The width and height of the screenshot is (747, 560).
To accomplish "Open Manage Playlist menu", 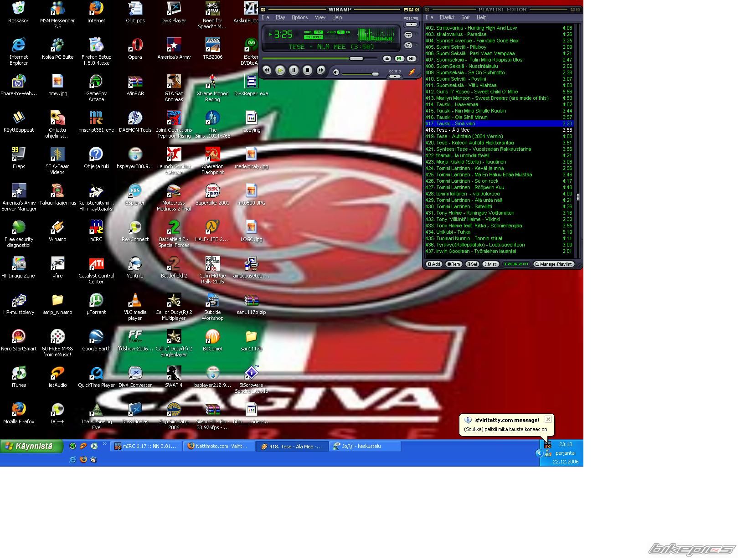I will [x=554, y=264].
